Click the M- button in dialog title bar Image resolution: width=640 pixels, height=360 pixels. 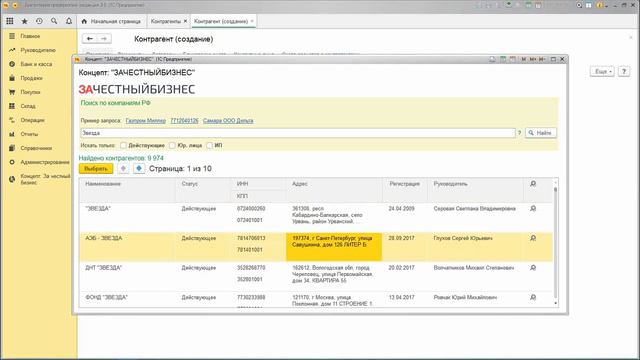542,59
